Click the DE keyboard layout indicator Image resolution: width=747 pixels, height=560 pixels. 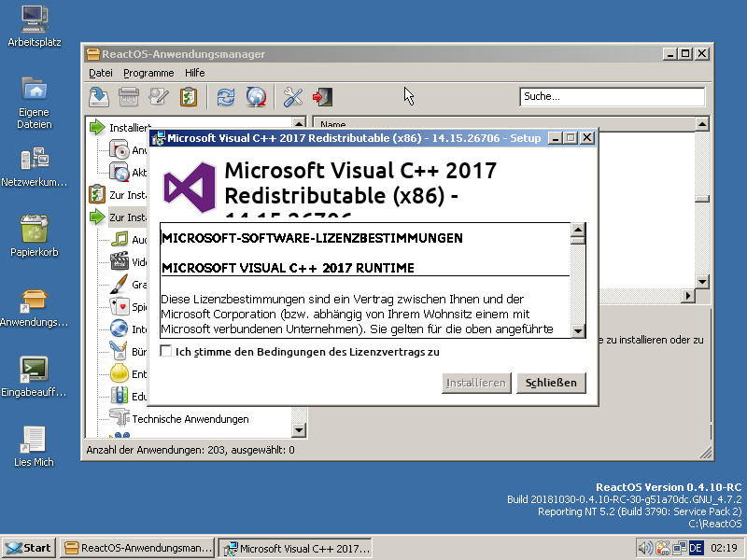click(696, 548)
